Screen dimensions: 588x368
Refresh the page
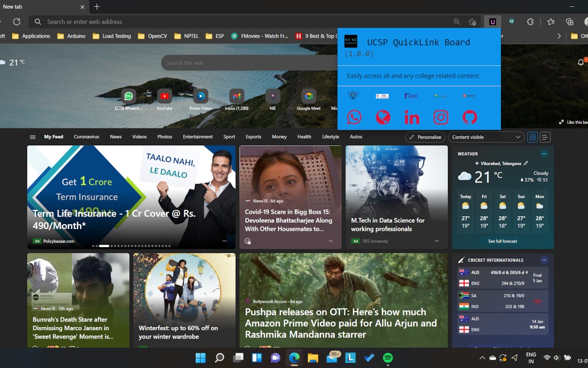(x=17, y=22)
